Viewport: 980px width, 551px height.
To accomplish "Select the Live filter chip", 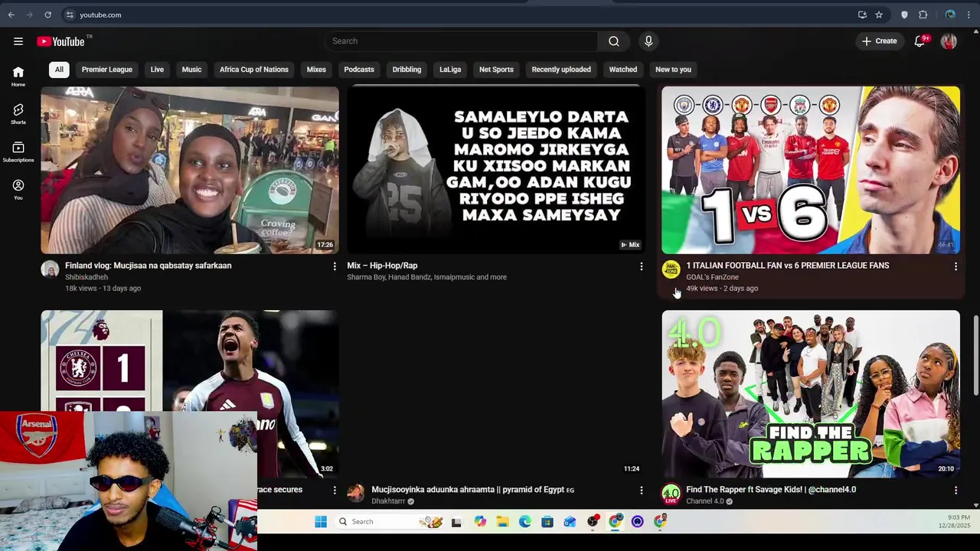I will click(157, 70).
